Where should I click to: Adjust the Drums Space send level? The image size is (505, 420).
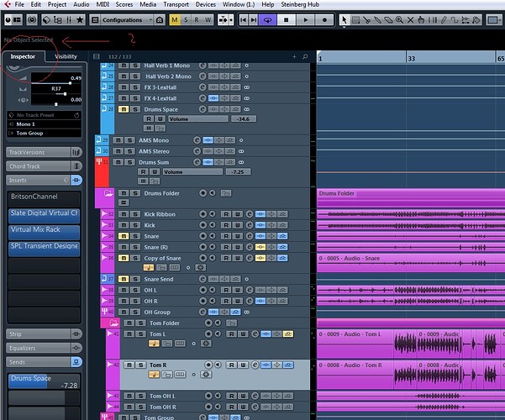[x=45, y=381]
